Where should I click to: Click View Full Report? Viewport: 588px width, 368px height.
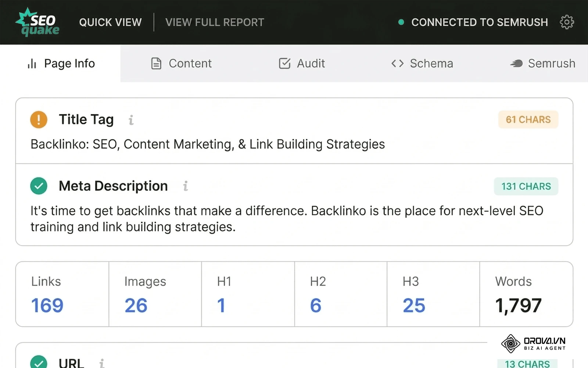coord(215,22)
